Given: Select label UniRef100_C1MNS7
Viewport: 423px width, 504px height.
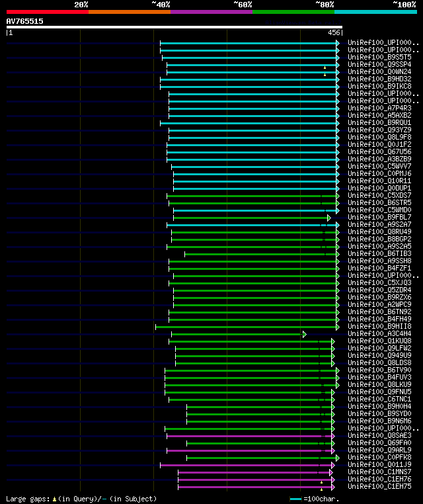Looking at the screenshot, I should [379, 472].
